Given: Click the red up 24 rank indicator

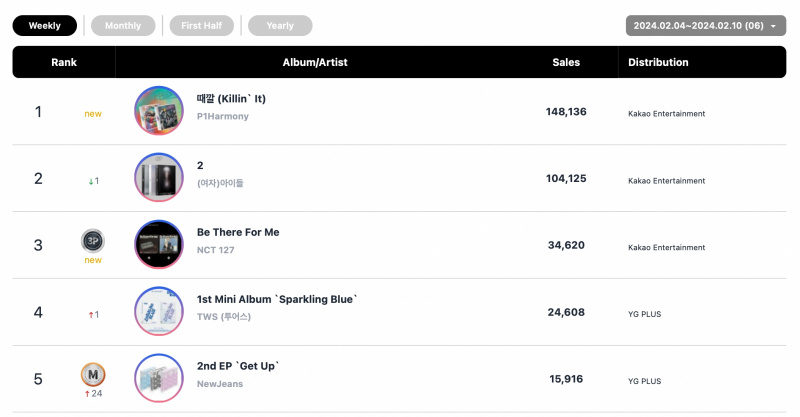Looking at the screenshot, I should pyautogui.click(x=93, y=394).
